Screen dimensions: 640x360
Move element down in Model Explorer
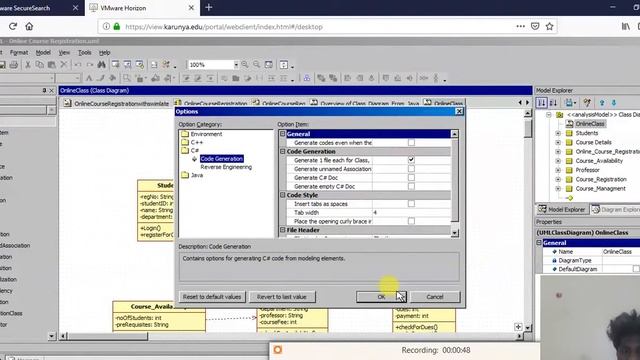click(613, 103)
